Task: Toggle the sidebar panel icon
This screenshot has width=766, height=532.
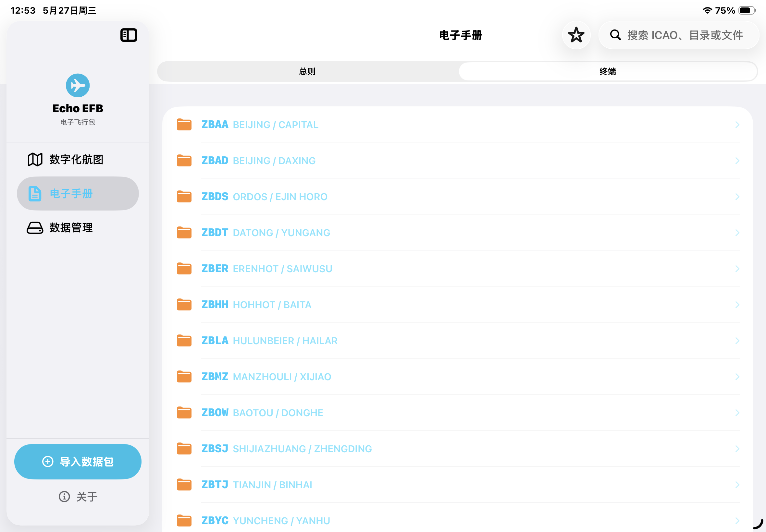Action: [x=129, y=35]
